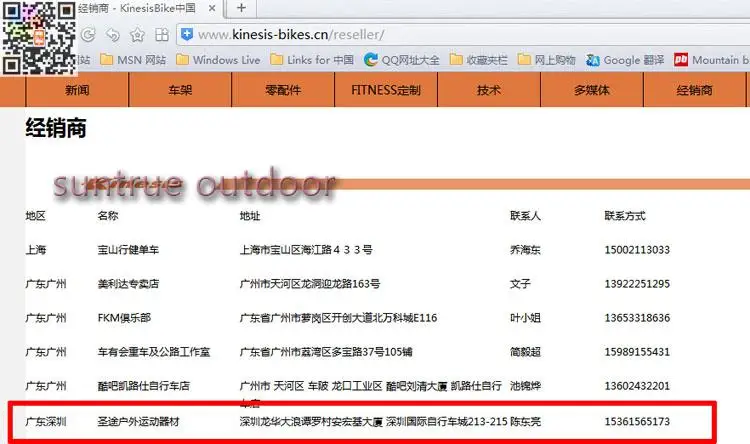This screenshot has width=750, height=444.
Task: Open the 新闻 navigation menu
Action: pos(77,89)
